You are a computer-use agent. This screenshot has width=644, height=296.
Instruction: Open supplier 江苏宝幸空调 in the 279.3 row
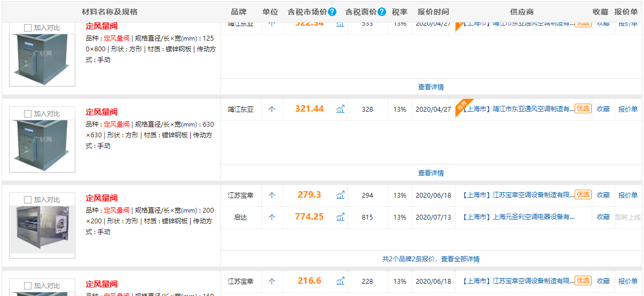(517, 195)
